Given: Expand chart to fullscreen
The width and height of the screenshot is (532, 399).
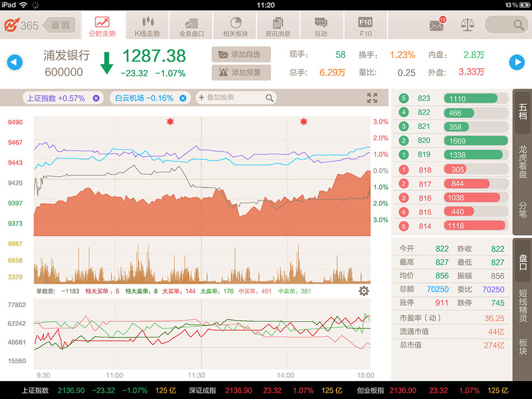Looking at the screenshot, I should pyautogui.click(x=372, y=98).
